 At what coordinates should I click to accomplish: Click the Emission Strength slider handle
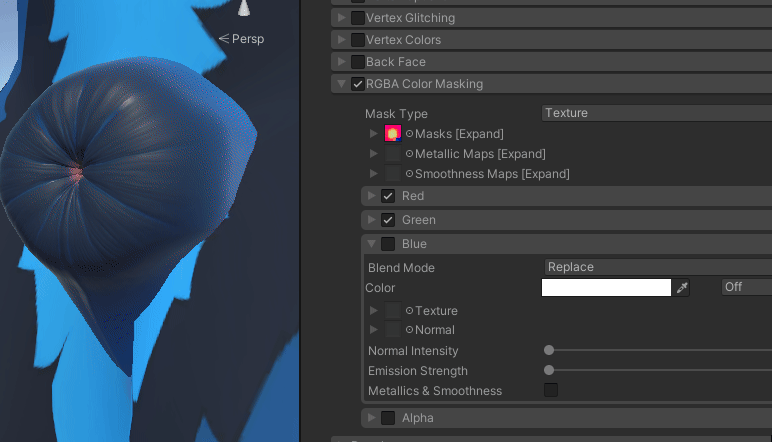549,370
